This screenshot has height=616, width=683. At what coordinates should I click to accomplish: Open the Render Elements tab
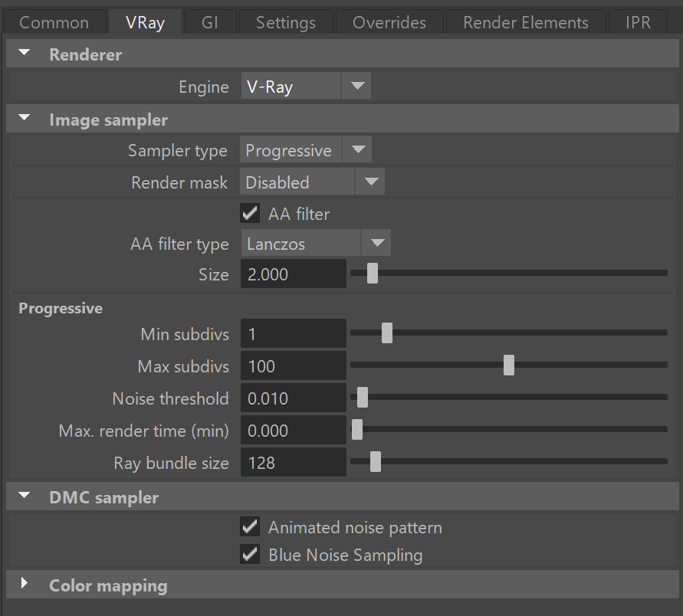[526, 22]
